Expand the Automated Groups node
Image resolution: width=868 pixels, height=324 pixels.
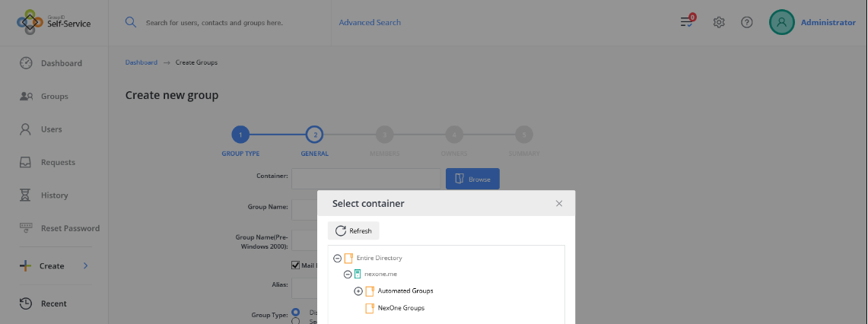(x=358, y=291)
